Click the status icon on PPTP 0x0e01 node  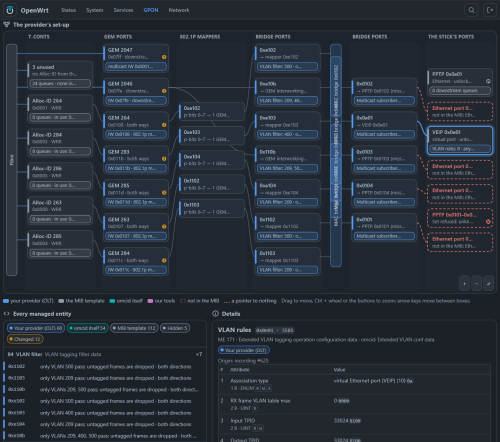pyautogui.click(x=488, y=81)
